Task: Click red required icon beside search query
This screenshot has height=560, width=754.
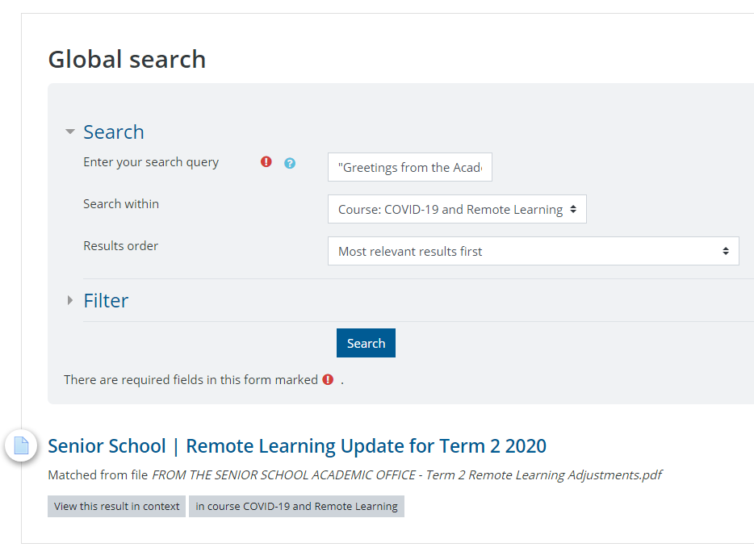Action: click(x=266, y=162)
